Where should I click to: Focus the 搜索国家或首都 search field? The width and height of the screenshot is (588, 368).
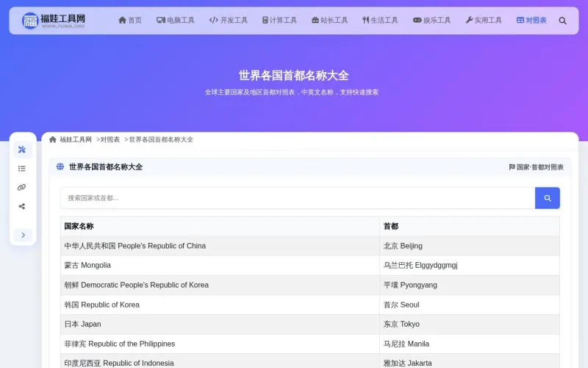(298, 198)
